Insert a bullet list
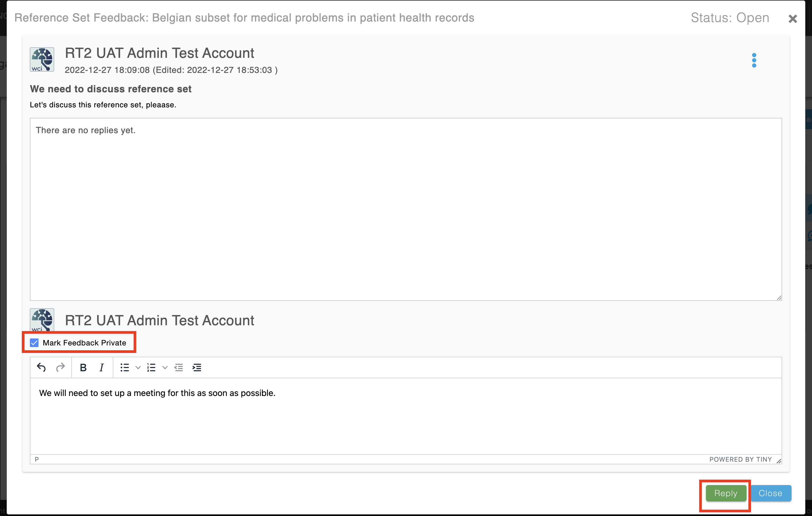 125,367
